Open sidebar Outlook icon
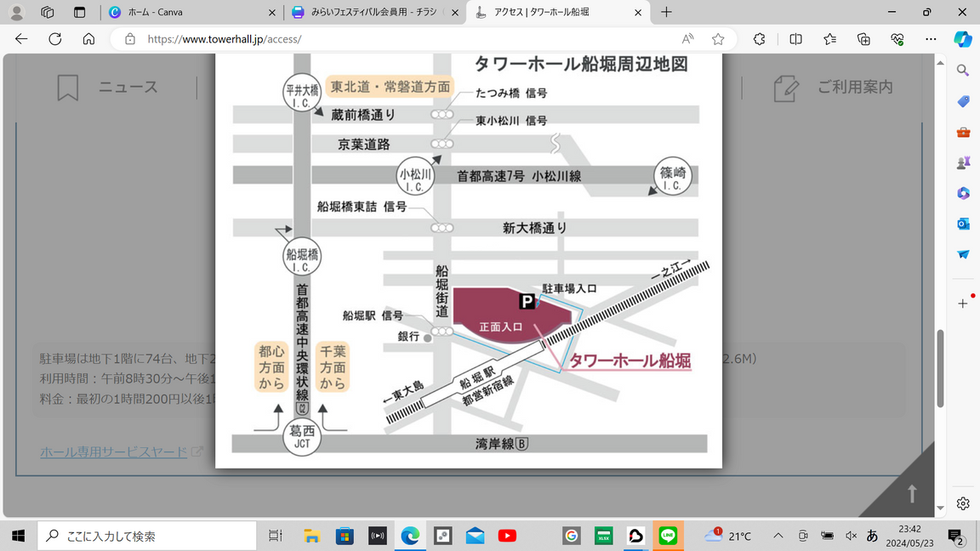The width and height of the screenshot is (980, 551). coord(963,224)
